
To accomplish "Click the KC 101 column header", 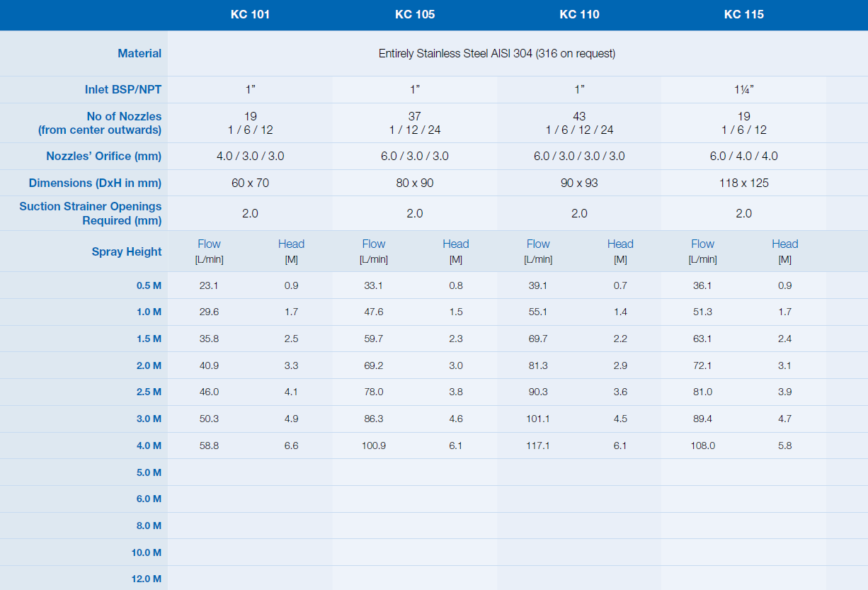I will tap(250, 14).
